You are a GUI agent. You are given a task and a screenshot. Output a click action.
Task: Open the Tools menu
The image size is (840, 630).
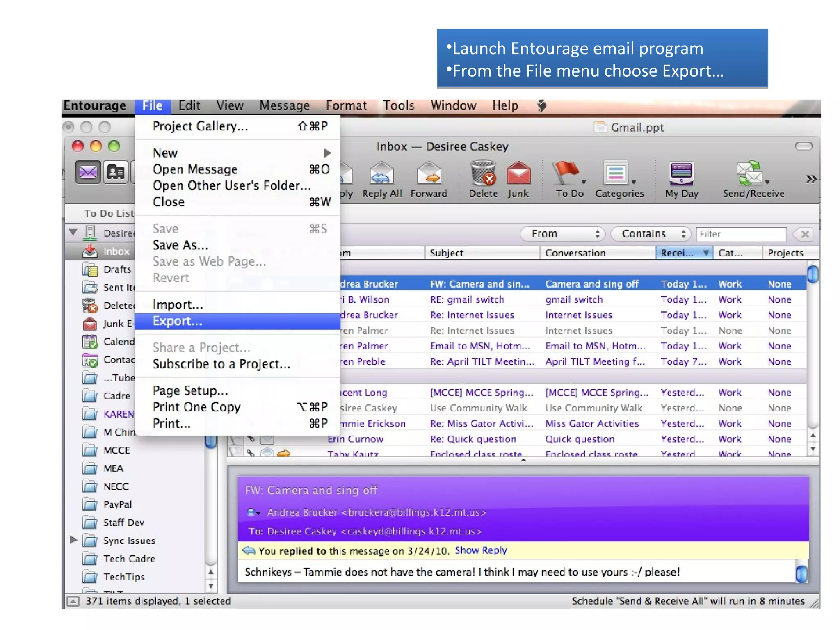point(398,106)
